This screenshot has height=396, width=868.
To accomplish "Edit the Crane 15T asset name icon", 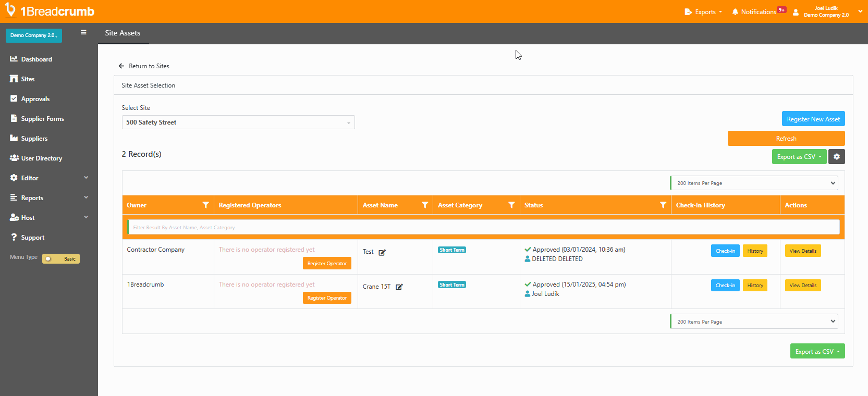I will [399, 287].
